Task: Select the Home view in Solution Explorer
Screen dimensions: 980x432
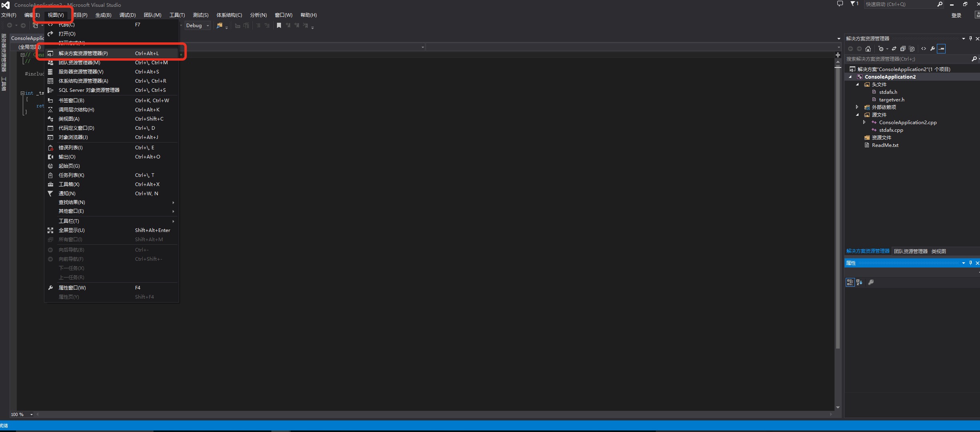Action: pos(868,49)
